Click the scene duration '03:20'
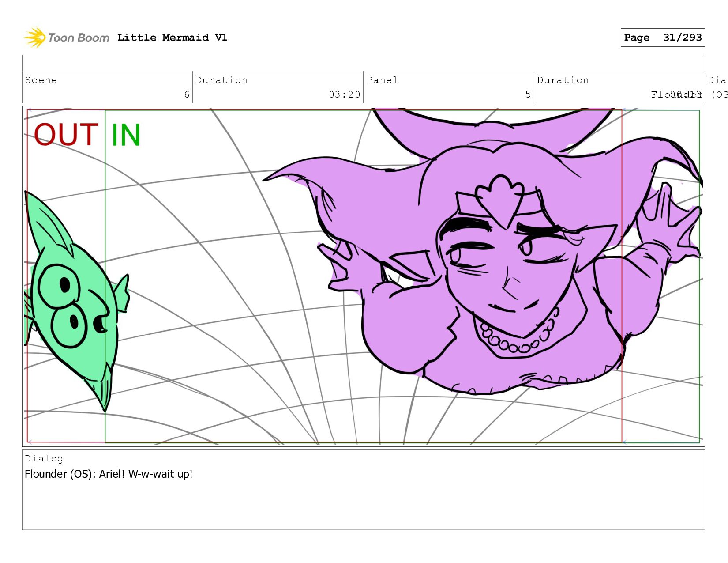728x563 pixels. (344, 94)
